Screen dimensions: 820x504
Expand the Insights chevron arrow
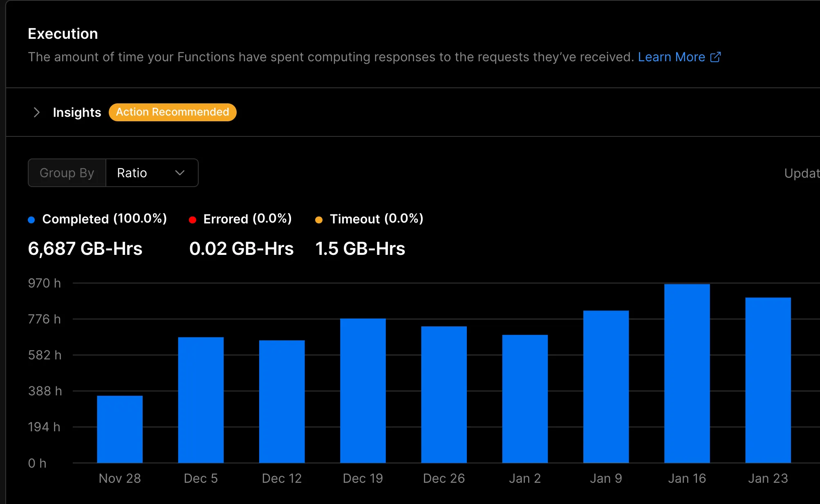(x=37, y=112)
